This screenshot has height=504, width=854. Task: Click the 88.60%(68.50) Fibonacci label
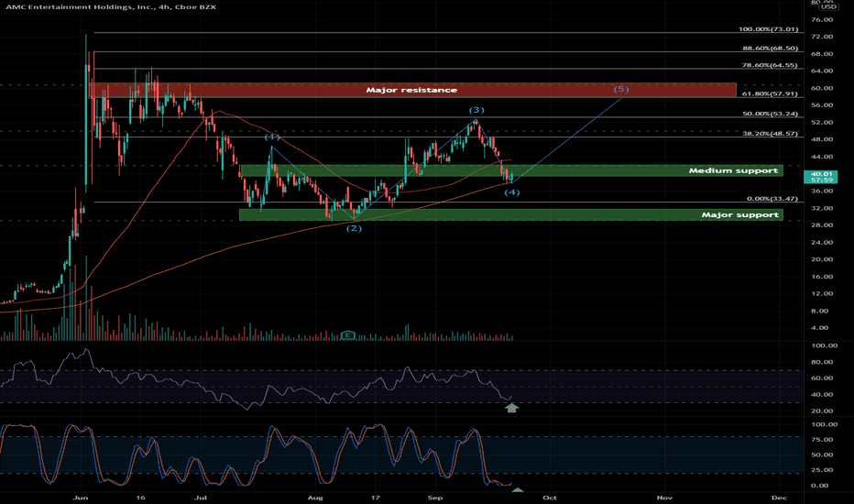[770, 49]
